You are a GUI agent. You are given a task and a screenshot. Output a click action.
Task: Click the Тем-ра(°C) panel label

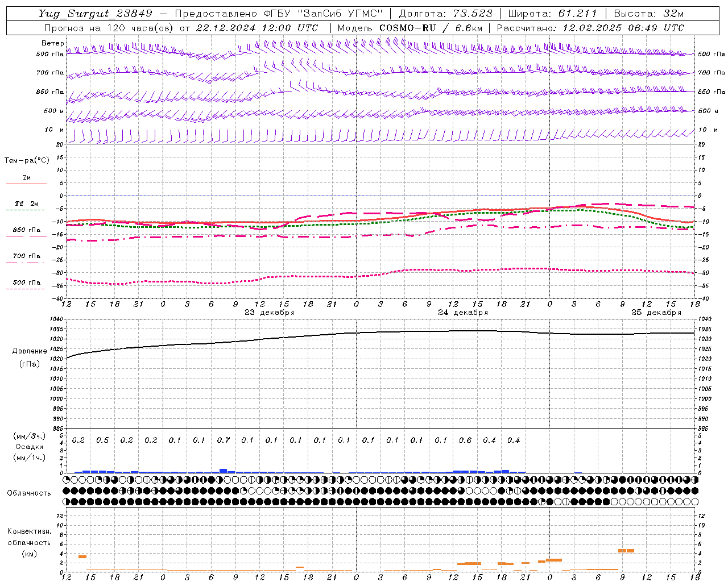(x=27, y=161)
